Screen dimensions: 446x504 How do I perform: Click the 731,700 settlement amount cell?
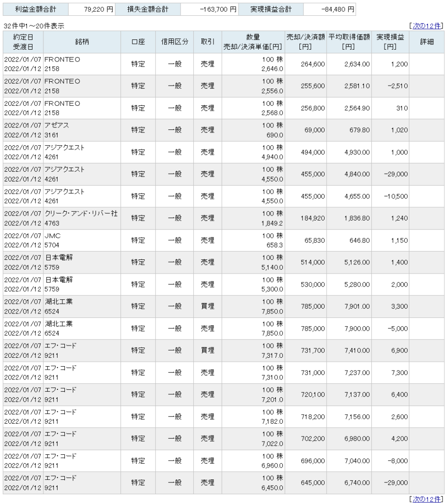pos(313,350)
